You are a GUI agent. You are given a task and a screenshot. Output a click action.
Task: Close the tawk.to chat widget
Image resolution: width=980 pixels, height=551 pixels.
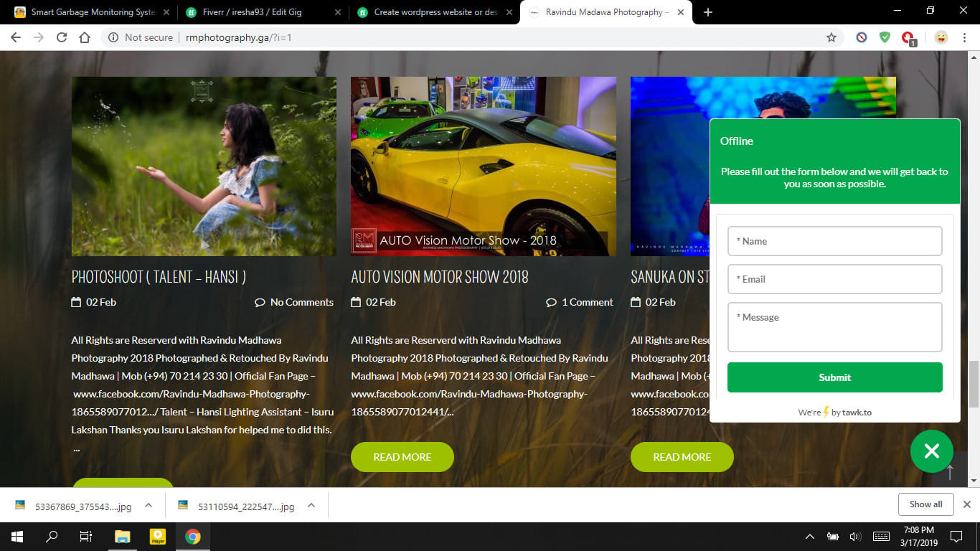931,451
